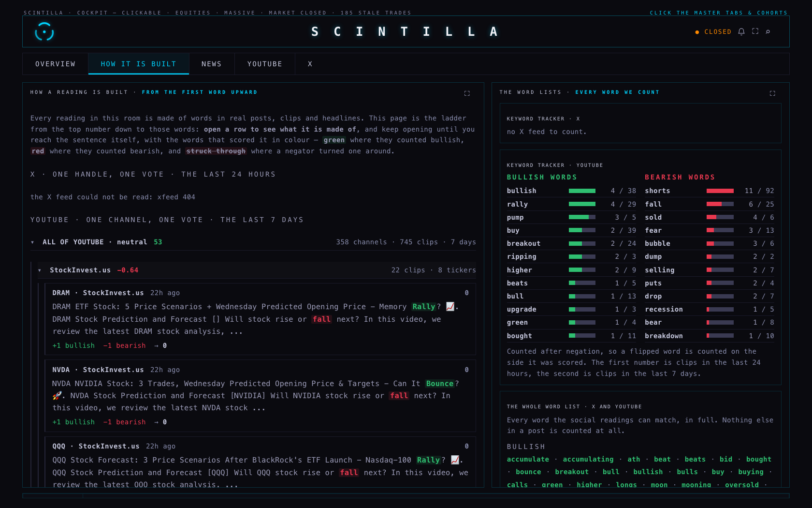Click '−1 bearish' under the NVDA clip

pyautogui.click(x=124, y=422)
